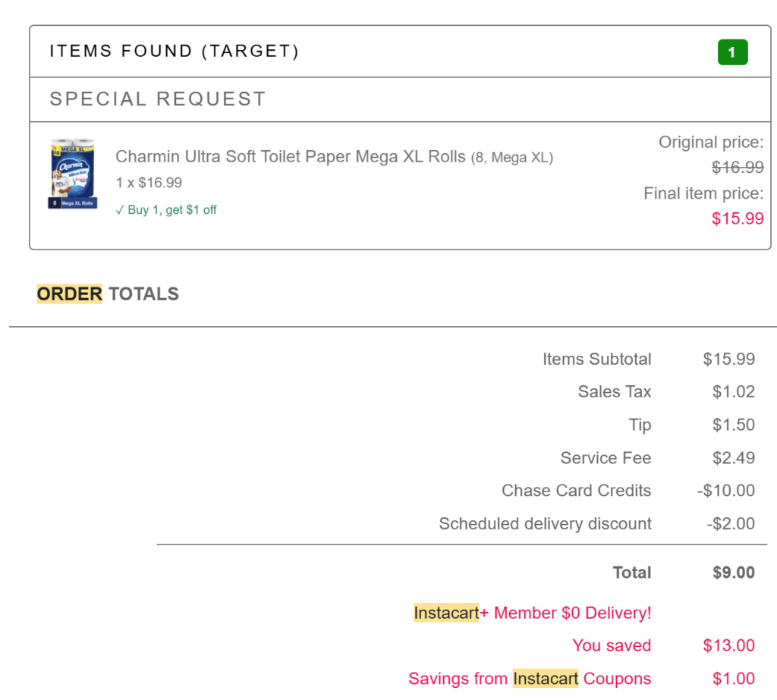Click the green item count badge
The image size is (777, 700).
pyautogui.click(x=732, y=52)
